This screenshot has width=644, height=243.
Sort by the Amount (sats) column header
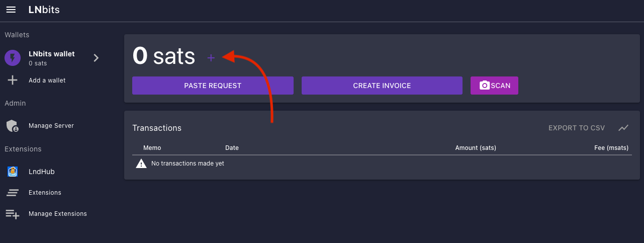[475, 148]
